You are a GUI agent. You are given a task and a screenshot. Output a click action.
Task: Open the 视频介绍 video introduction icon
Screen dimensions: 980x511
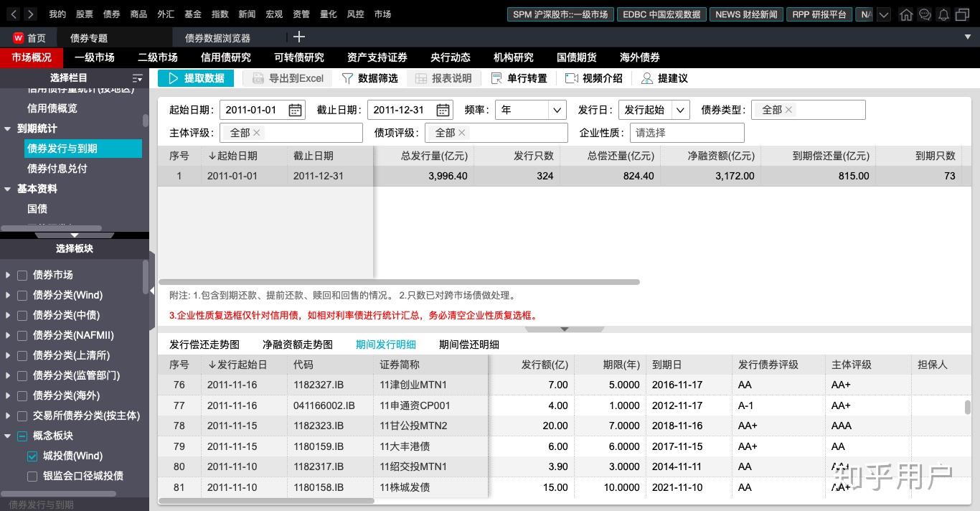pyautogui.click(x=571, y=78)
